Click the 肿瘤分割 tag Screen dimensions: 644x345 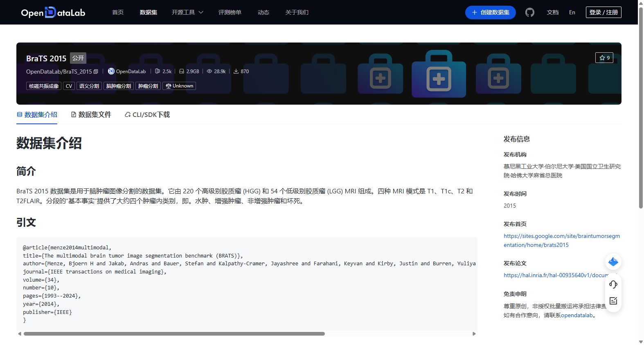[148, 86]
